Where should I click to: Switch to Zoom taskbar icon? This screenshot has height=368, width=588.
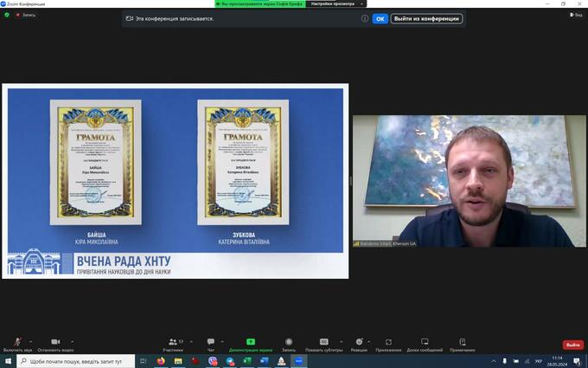tap(299, 361)
